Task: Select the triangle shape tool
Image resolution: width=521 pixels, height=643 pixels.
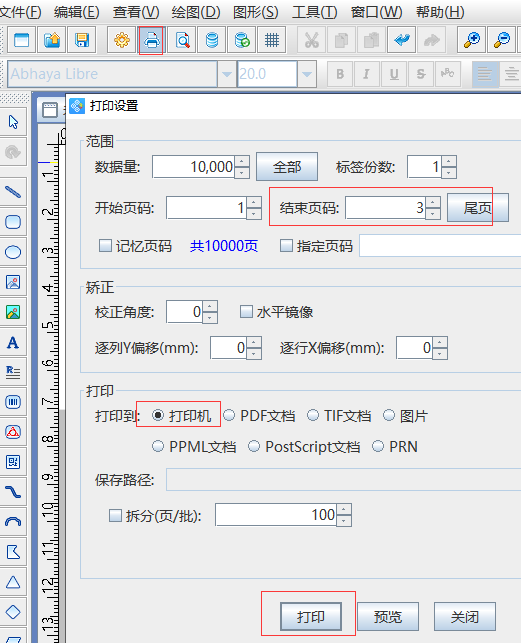Action: tap(13, 582)
